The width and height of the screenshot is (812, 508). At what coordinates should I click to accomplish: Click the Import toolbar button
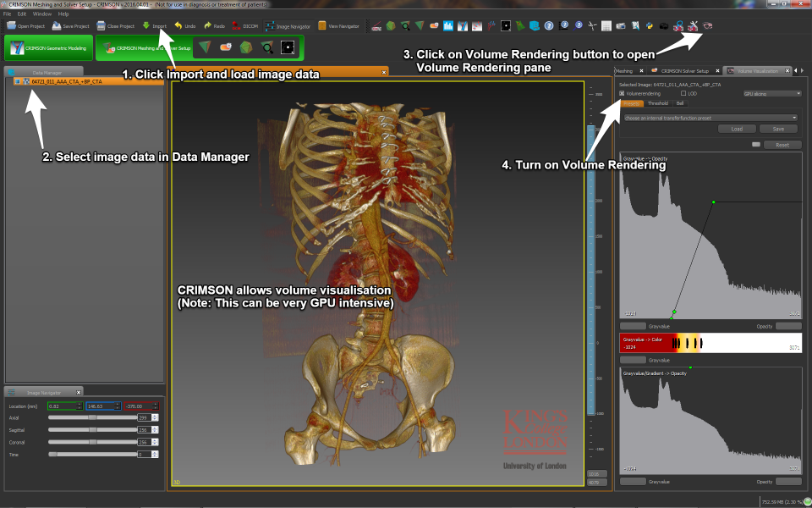[x=155, y=26]
